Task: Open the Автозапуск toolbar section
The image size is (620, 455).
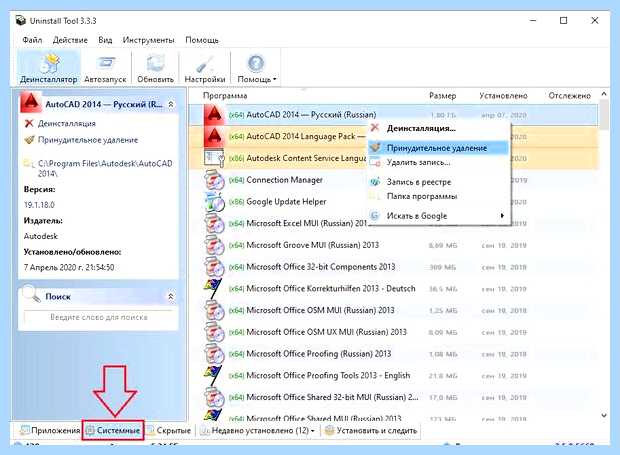Action: point(105,67)
